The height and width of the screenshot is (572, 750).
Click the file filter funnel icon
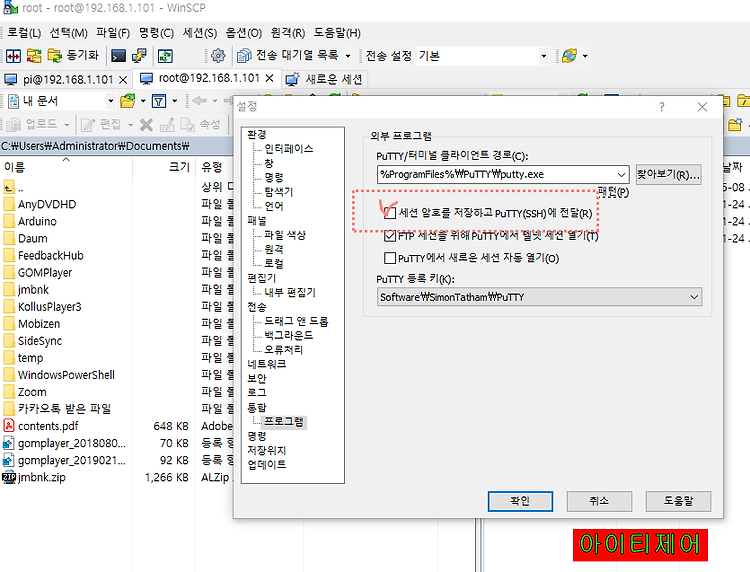[159, 101]
